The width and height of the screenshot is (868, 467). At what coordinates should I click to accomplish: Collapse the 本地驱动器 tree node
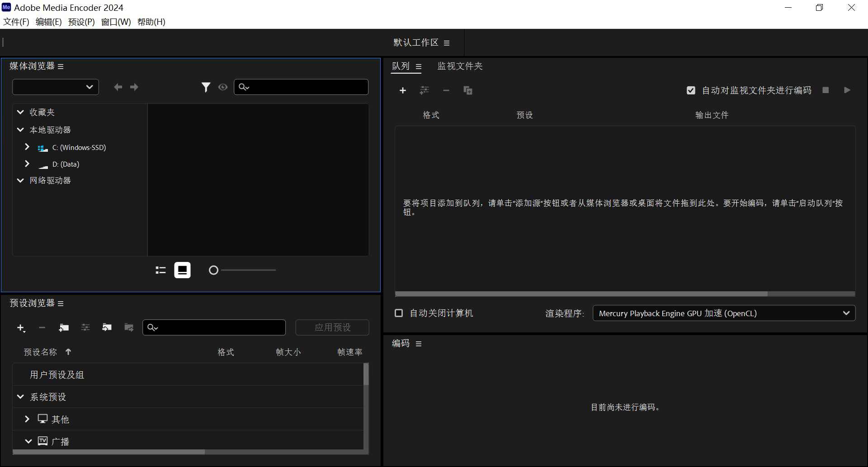coord(20,130)
